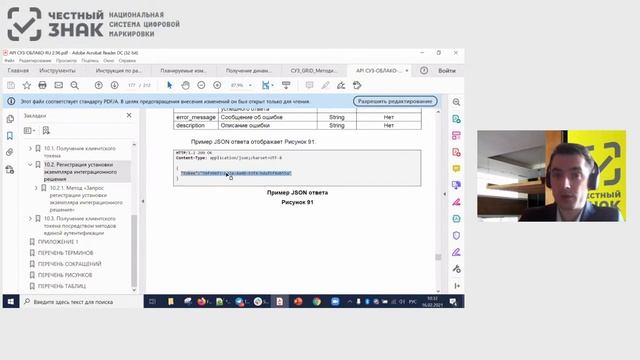Click the scrolling mode toolbar icon
The width and height of the screenshot is (640, 360).
[286, 85]
